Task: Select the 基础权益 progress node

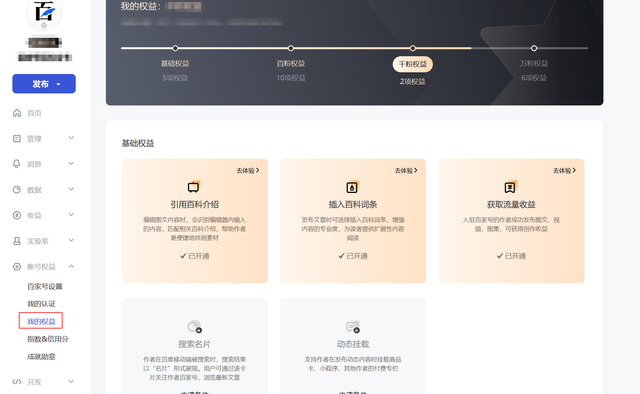Action: 175,48
